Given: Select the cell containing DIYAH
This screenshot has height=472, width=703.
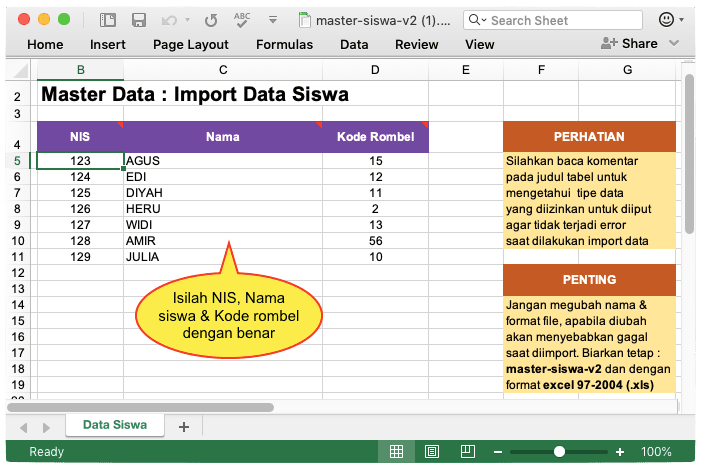Looking at the screenshot, I should pyautogui.click(x=223, y=193).
